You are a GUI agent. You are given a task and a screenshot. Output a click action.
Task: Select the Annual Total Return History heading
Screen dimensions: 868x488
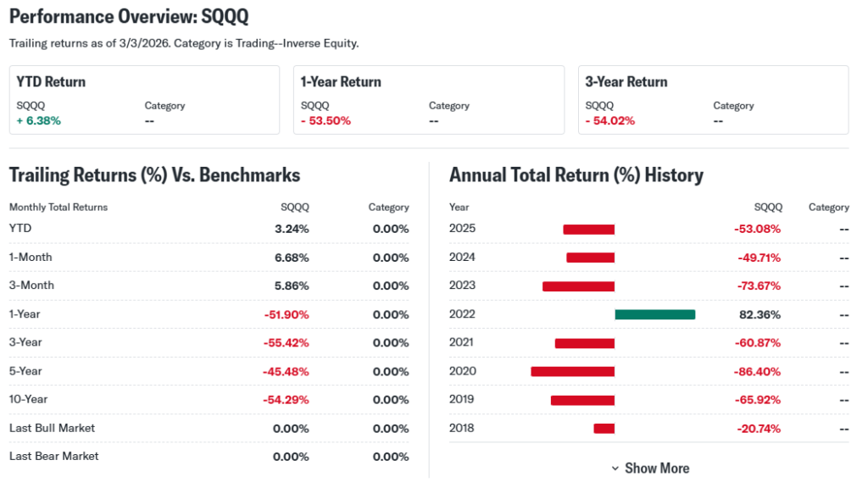[x=576, y=175]
